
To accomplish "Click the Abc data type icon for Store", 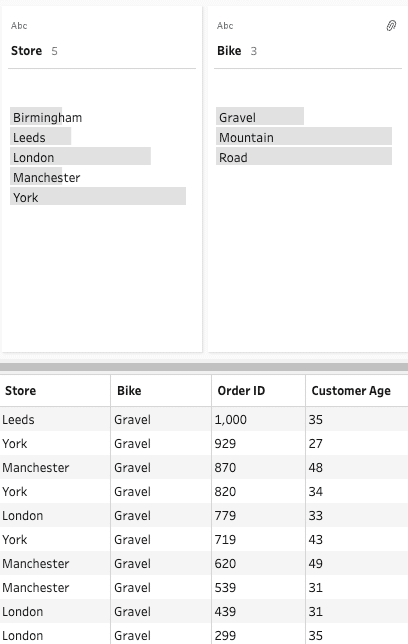I will tap(19, 26).
